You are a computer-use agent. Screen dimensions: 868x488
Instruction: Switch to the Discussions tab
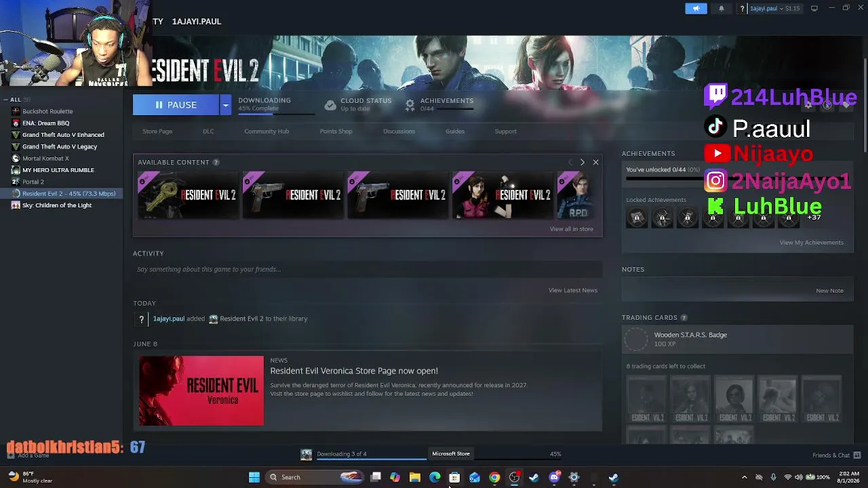tap(399, 131)
